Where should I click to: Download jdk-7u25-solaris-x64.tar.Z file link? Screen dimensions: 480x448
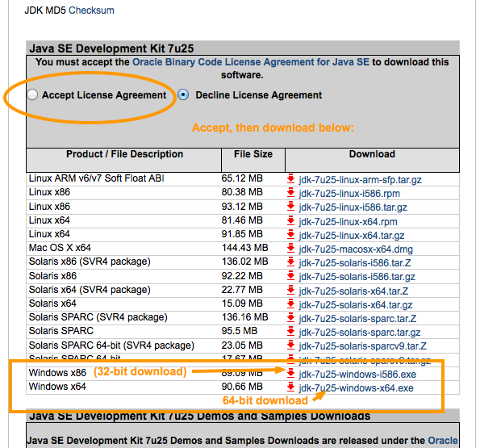353,291
